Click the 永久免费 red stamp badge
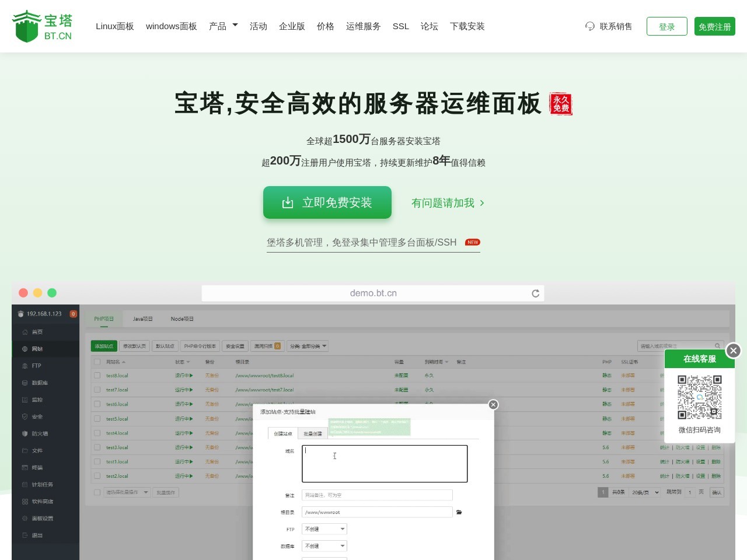This screenshot has height=560, width=747. click(561, 104)
